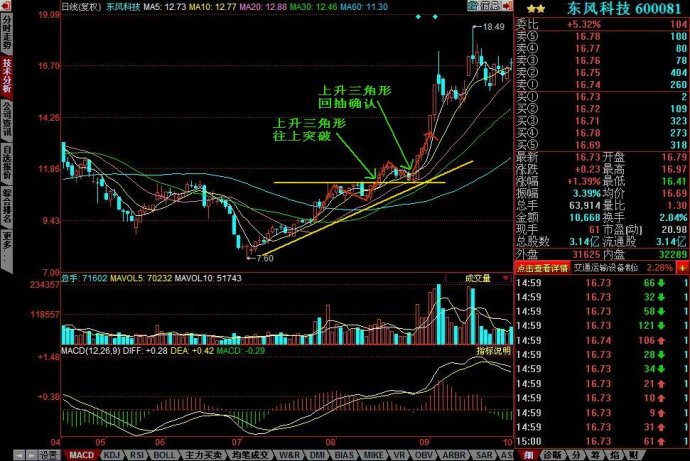Click the 总手 63,914 value
The height and width of the screenshot is (461, 690).
(584, 205)
